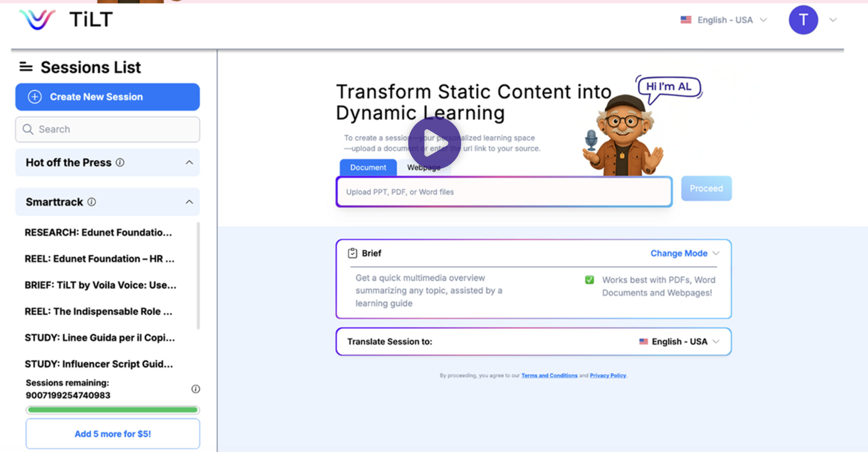Open Hot off the Press info icon

click(120, 162)
